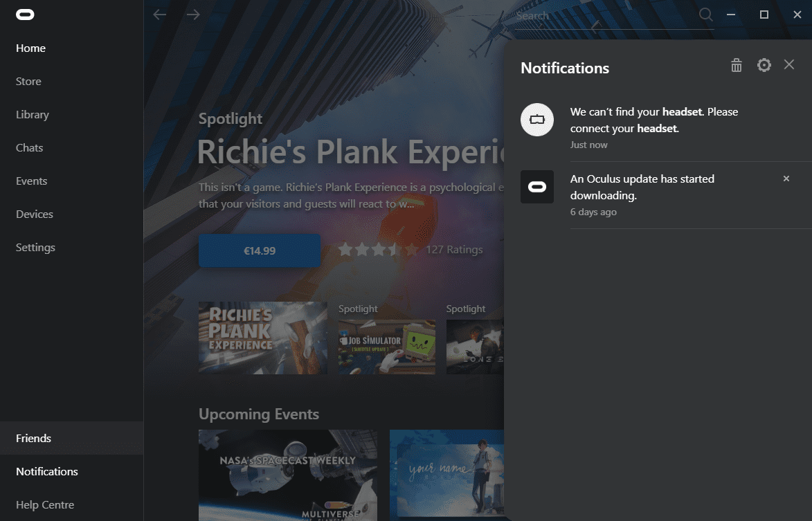812x521 pixels.
Task: Select the Job Simulator spotlight thumbnail
Action: [387, 347]
